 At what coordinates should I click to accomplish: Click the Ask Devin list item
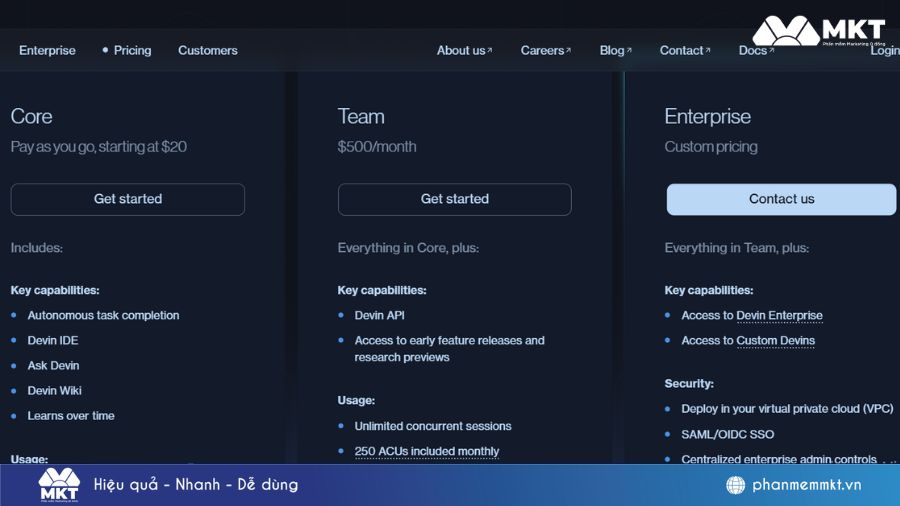(x=53, y=365)
